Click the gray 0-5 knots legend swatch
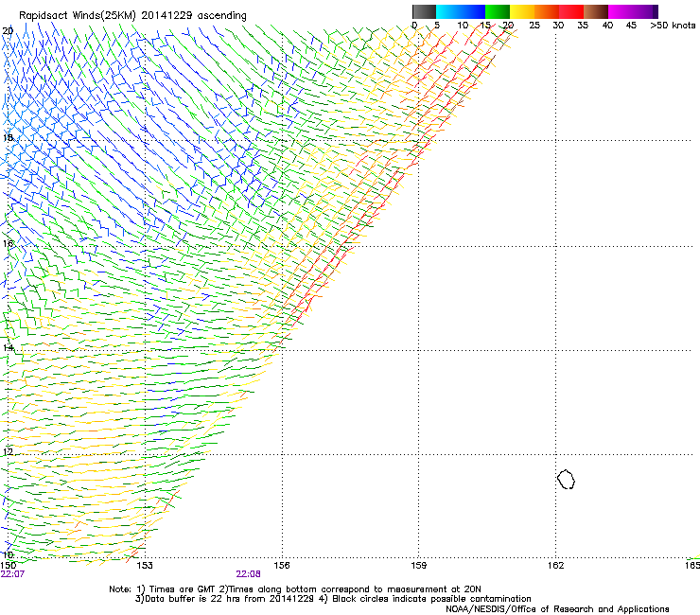 click(424, 11)
